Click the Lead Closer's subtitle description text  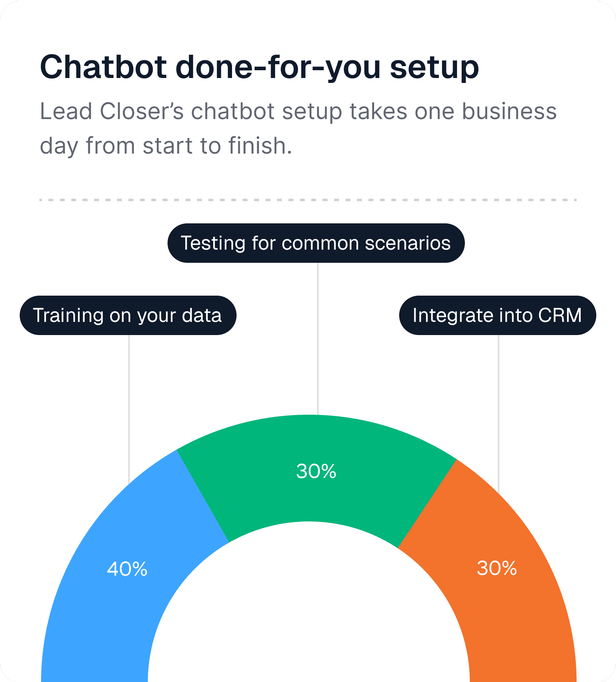click(298, 128)
